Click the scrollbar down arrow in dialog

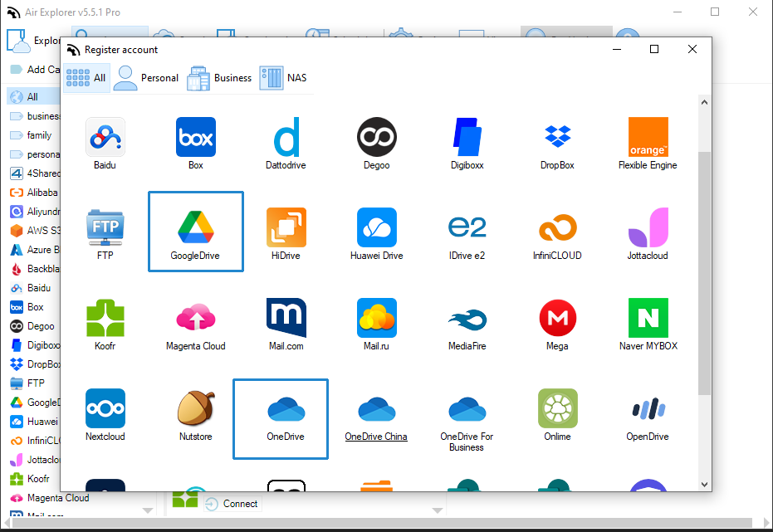[704, 485]
